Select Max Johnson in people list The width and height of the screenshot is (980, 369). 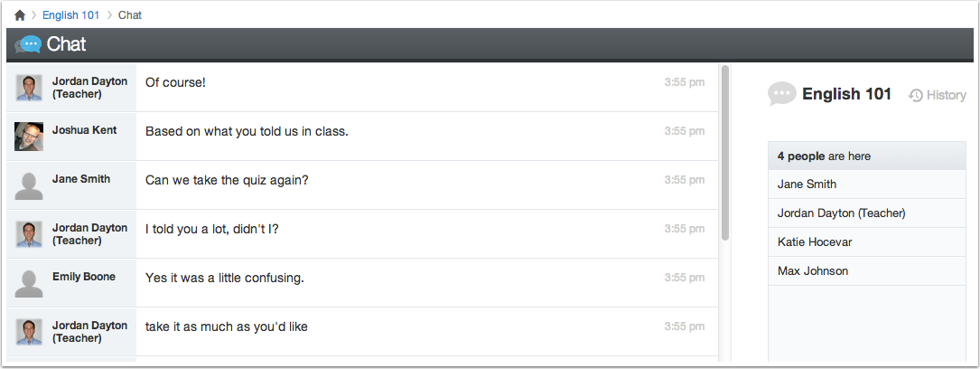coord(867,270)
